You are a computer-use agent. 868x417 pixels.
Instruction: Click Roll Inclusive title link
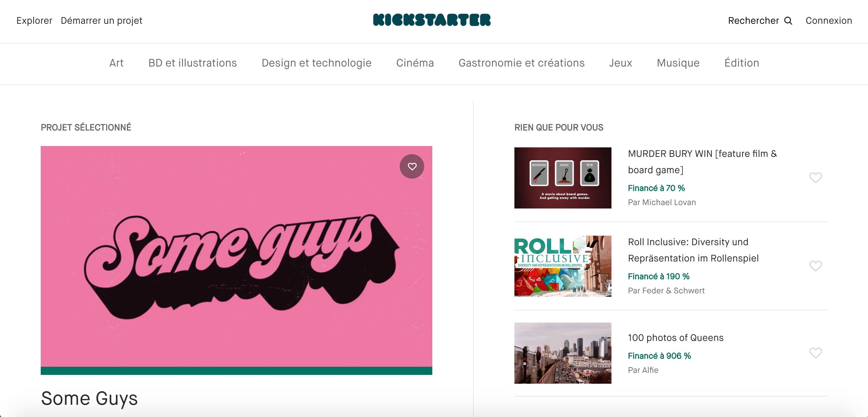pyautogui.click(x=693, y=250)
